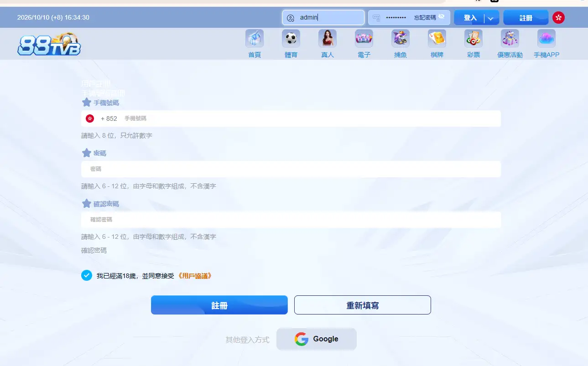The image size is (588, 366).
Task: Click the 登入 login button
Action: point(470,18)
